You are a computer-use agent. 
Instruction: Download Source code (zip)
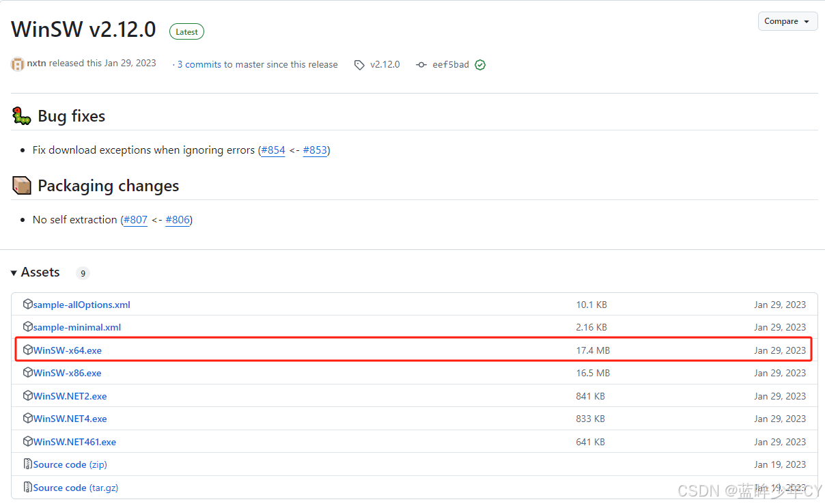(70, 464)
